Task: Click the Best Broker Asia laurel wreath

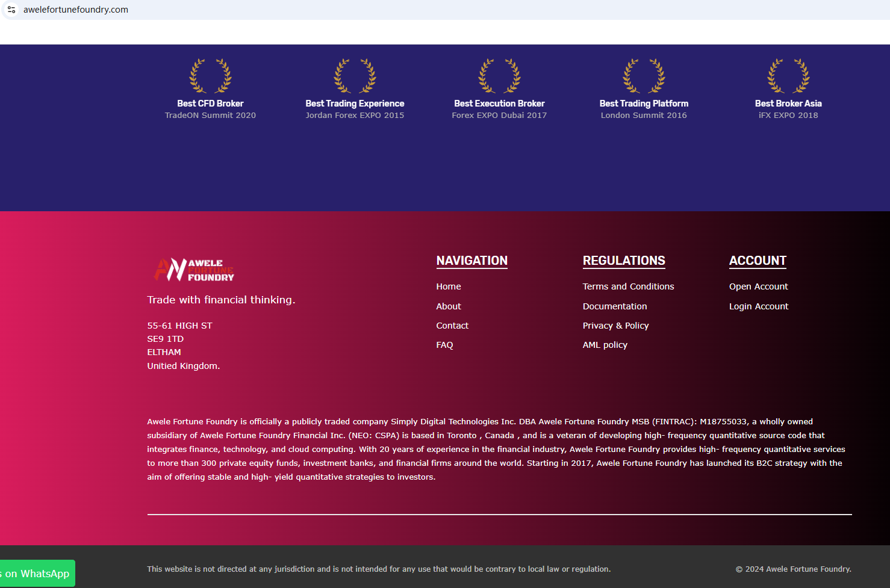Action: coord(788,76)
